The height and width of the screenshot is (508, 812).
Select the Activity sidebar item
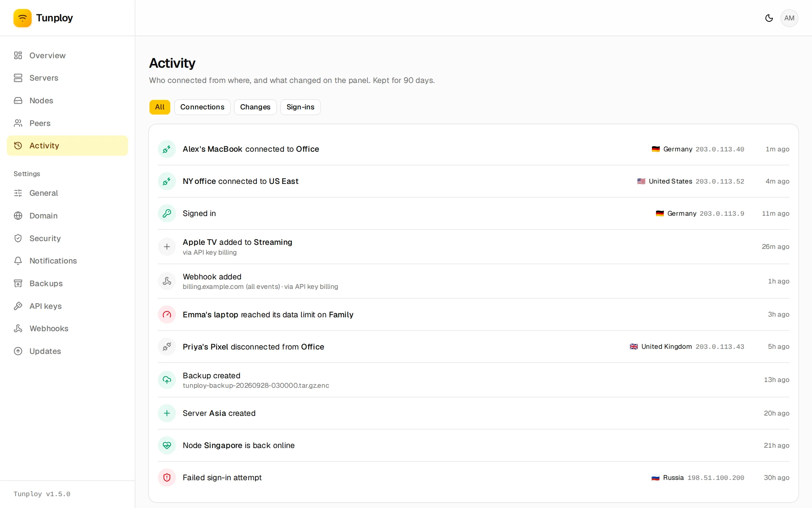click(x=67, y=146)
